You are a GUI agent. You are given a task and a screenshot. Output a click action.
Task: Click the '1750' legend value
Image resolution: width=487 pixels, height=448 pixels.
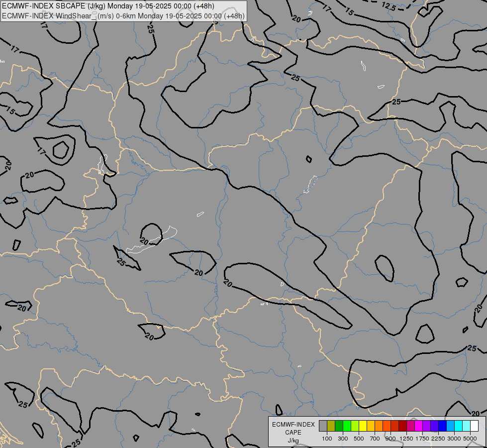tap(422, 439)
